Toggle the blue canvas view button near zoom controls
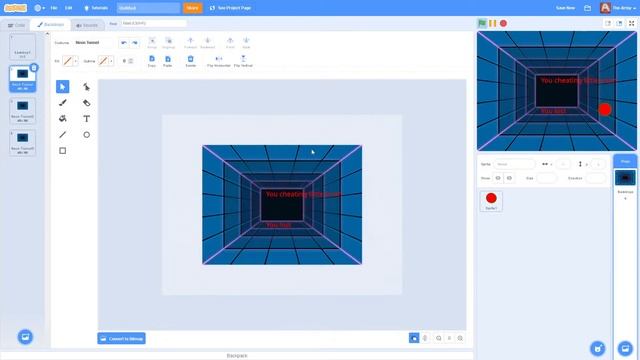 coord(414,338)
